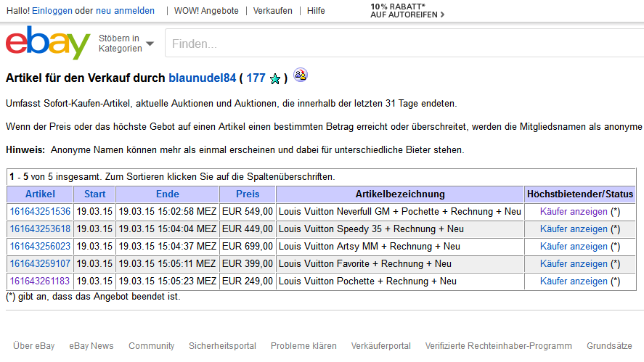644x362 pixels.
Task: Sort table by Preis column
Action: point(248,194)
